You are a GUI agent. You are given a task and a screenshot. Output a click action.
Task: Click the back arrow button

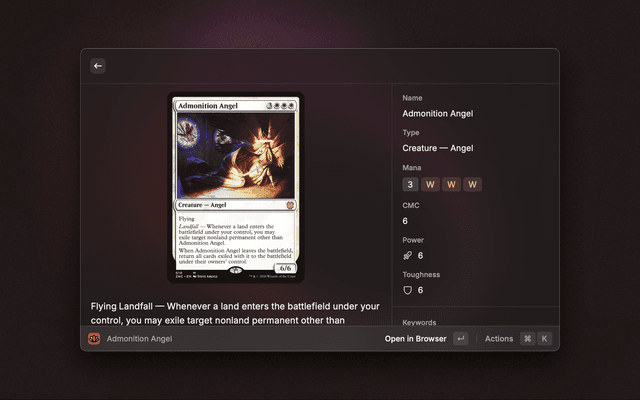(98, 66)
